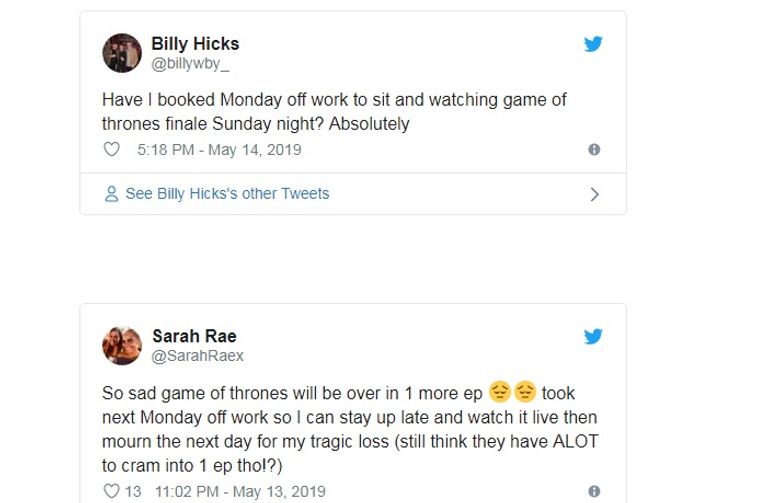
Task: Open Sarah Rae's profile picture
Action: [x=122, y=345]
